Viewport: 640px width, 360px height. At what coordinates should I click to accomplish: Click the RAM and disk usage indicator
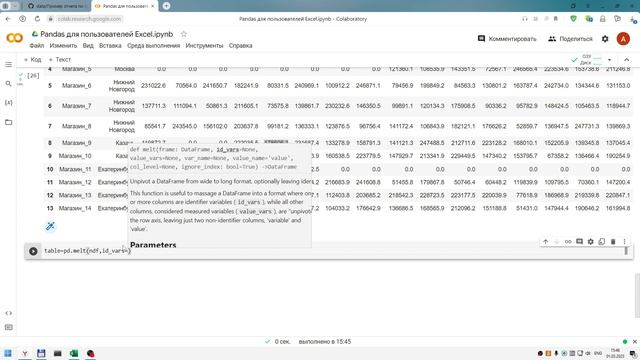pos(591,60)
